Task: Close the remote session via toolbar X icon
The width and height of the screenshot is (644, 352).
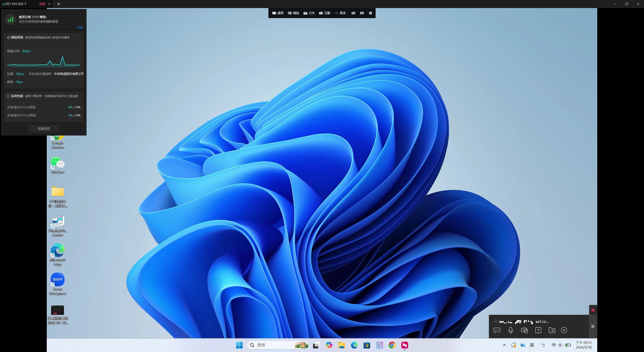Action: click(x=371, y=13)
